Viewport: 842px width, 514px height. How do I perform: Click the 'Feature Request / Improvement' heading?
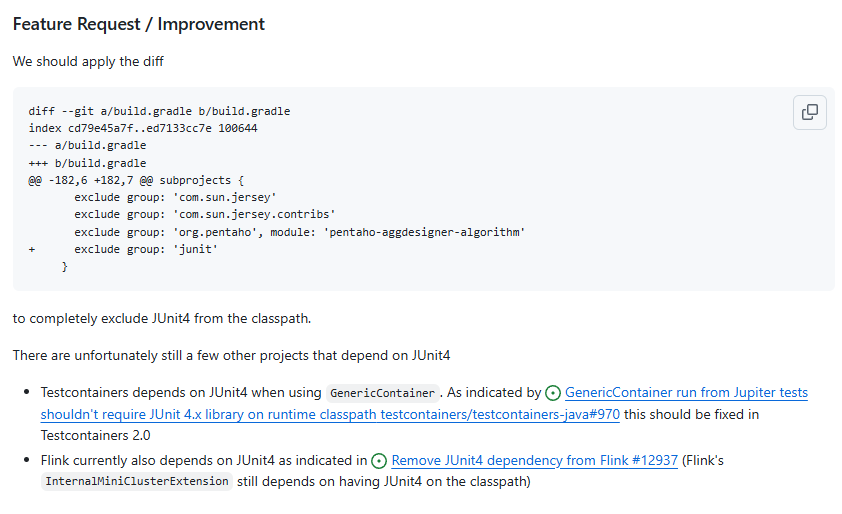[x=139, y=24]
